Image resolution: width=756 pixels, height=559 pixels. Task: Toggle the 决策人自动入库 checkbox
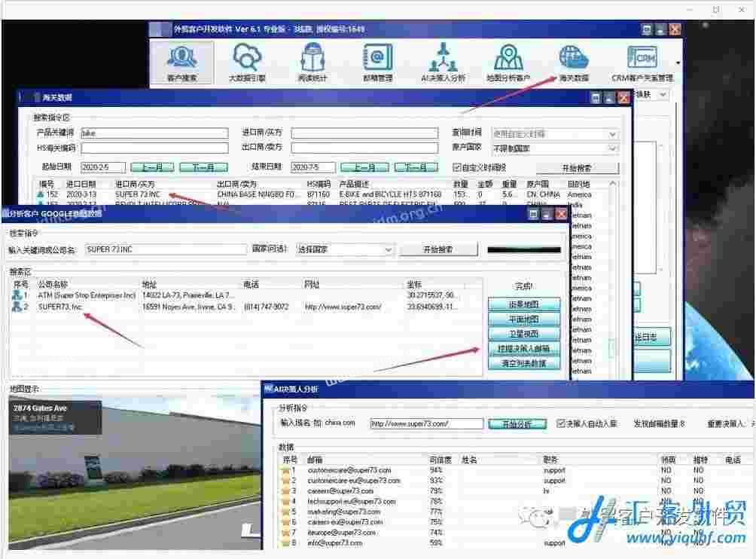pos(561,423)
